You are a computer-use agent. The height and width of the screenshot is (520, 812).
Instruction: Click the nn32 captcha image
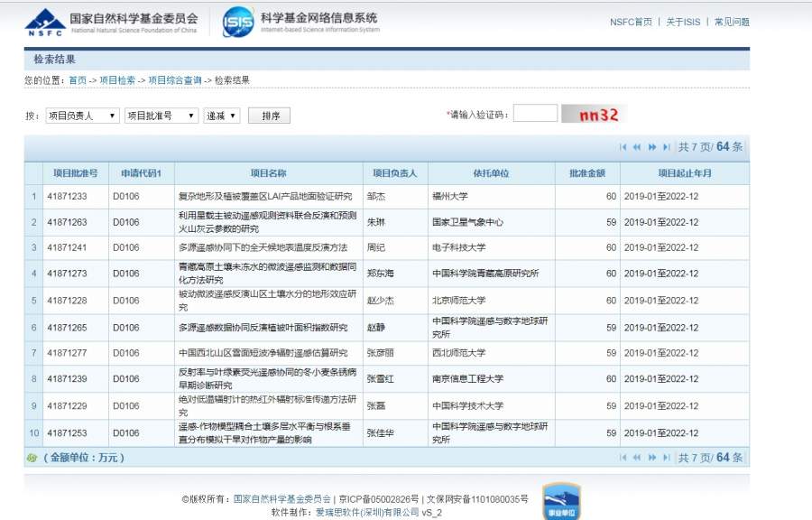[x=595, y=115]
